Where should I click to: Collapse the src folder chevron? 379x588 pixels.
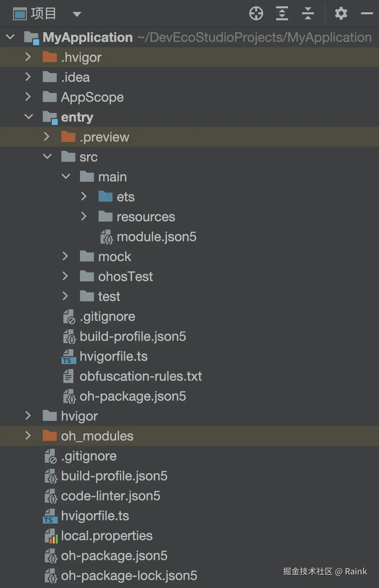coord(47,157)
